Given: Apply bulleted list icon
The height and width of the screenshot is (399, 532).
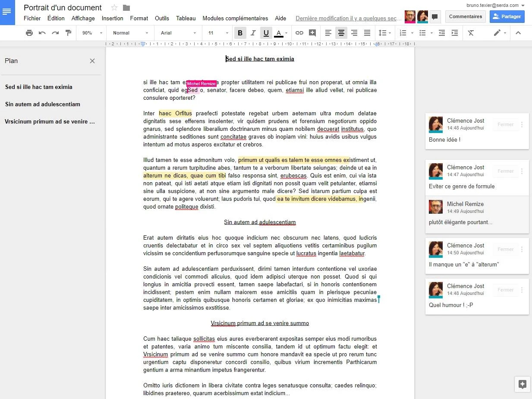Looking at the screenshot, I should point(423,33).
